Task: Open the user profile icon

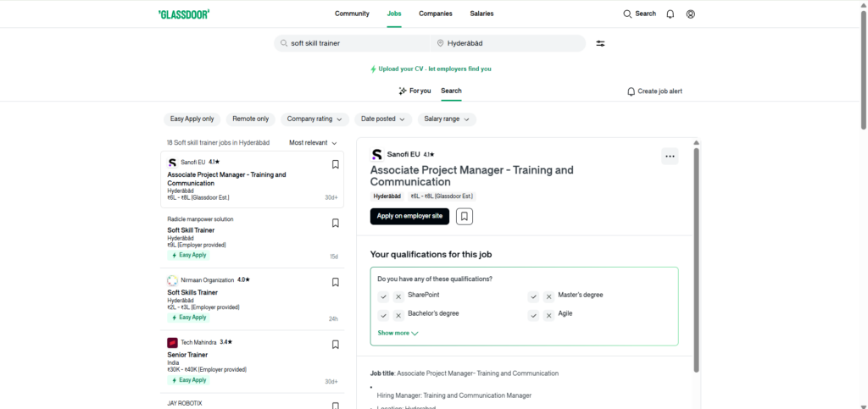Action: (x=690, y=14)
